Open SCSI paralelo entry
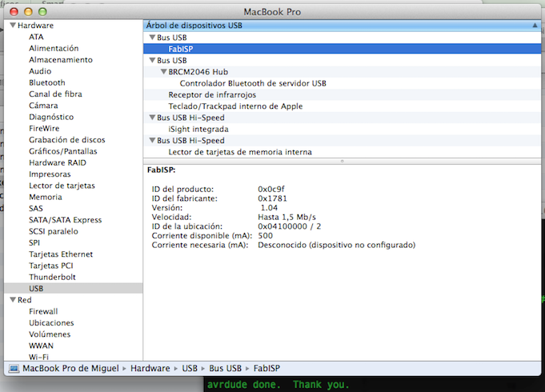The image size is (545, 392). point(54,231)
